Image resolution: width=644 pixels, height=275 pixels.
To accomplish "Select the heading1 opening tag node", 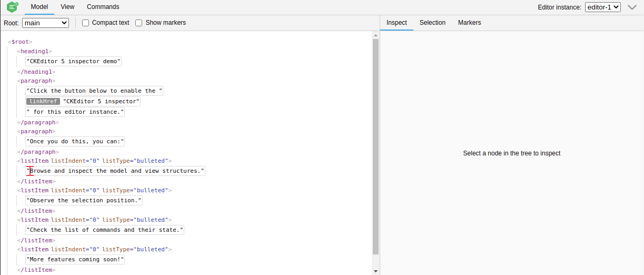I will [35, 52].
